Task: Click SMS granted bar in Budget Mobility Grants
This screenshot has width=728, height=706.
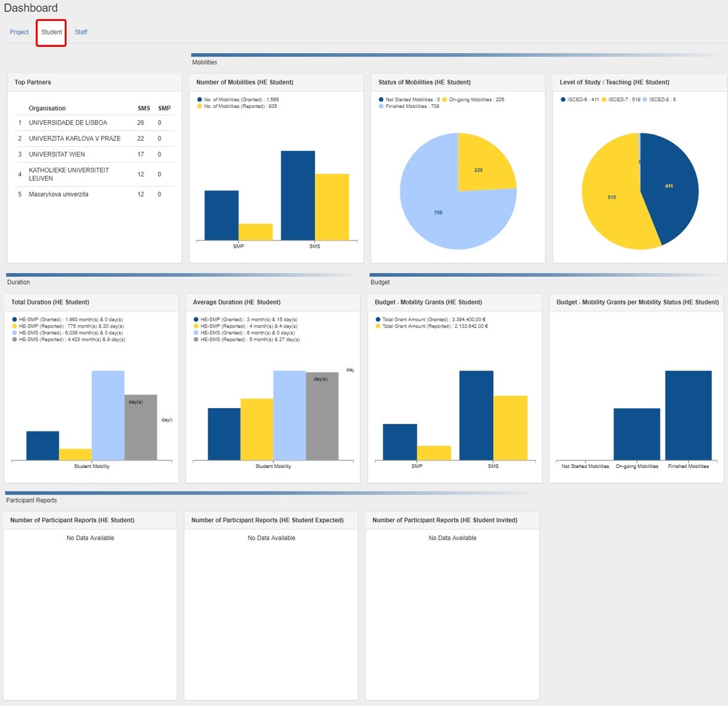Action: [476, 415]
